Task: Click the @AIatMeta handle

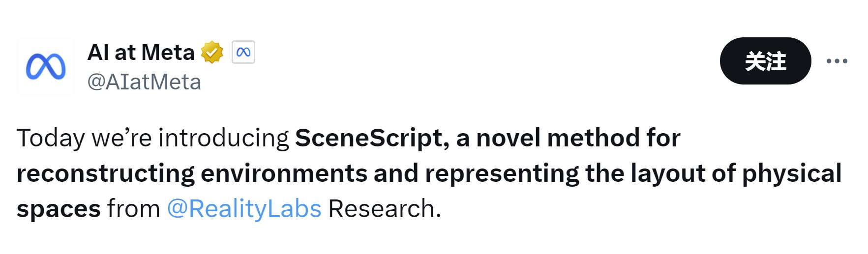Action: tap(144, 82)
